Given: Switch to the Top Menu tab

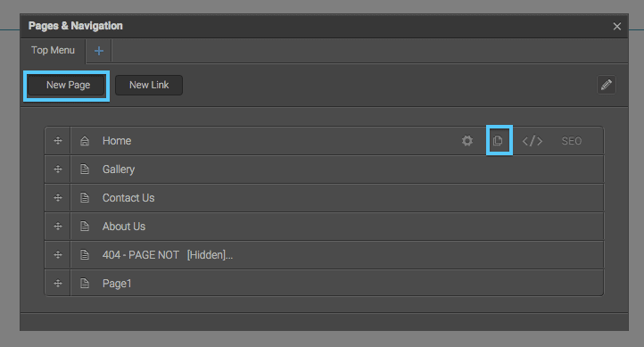Looking at the screenshot, I should click(x=53, y=51).
